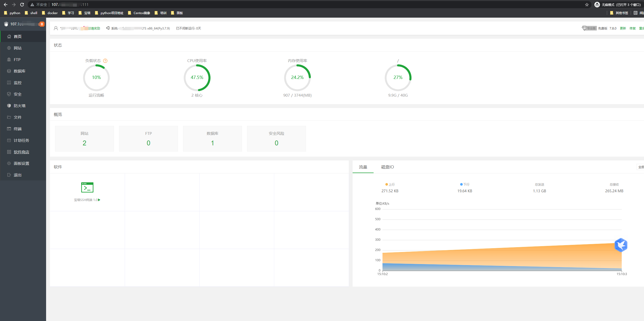Click the blue bird floating assistant icon
Image resolution: width=644 pixels, height=321 pixels.
(x=621, y=245)
